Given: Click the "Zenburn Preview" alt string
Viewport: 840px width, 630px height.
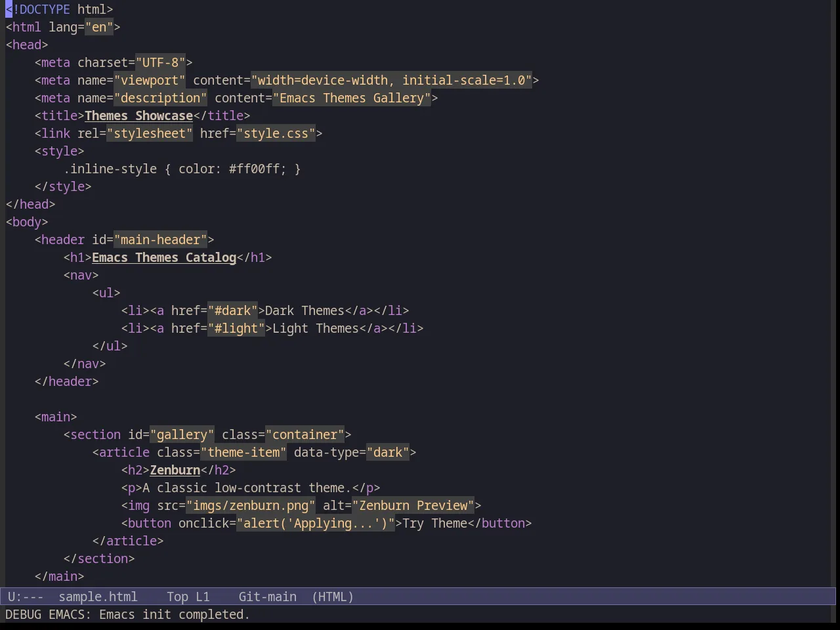Looking at the screenshot, I should click(413, 505).
